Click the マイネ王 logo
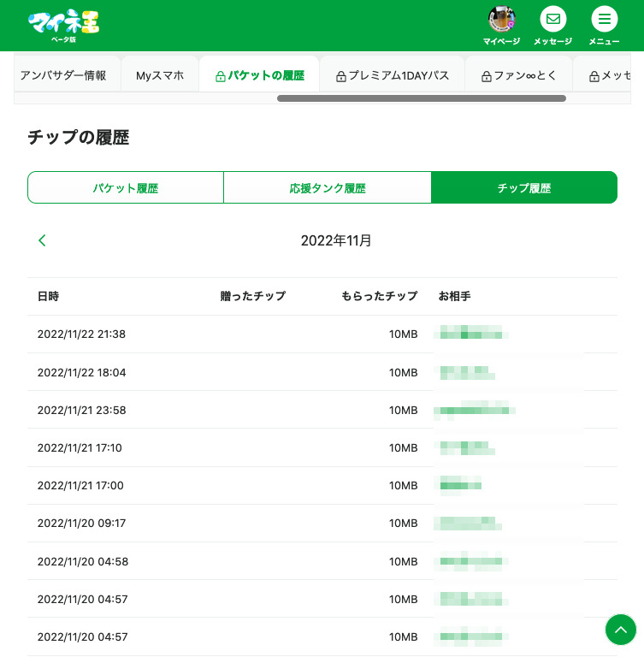This screenshot has width=644, height=657. [x=63, y=25]
